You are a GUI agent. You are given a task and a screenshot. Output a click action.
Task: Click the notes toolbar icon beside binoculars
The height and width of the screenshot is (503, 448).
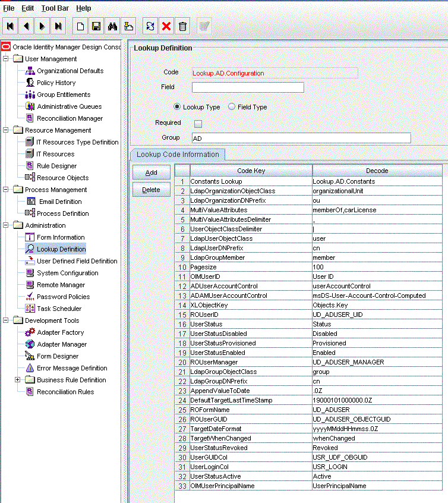click(128, 26)
